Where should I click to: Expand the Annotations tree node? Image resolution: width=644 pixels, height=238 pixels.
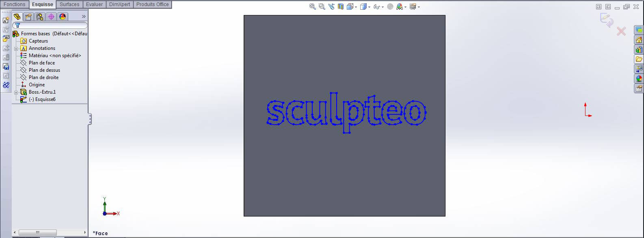[x=16, y=49]
